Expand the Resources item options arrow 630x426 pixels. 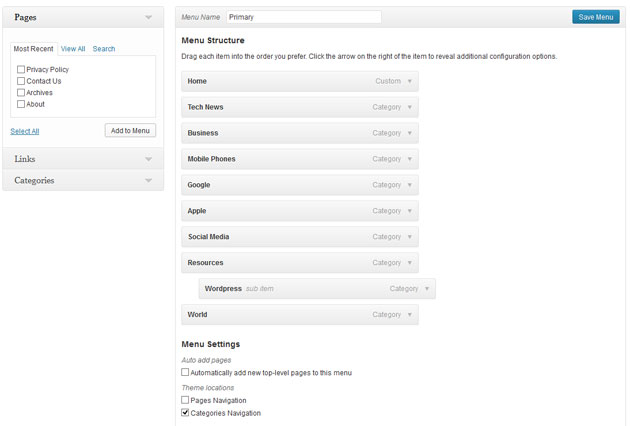[410, 263]
